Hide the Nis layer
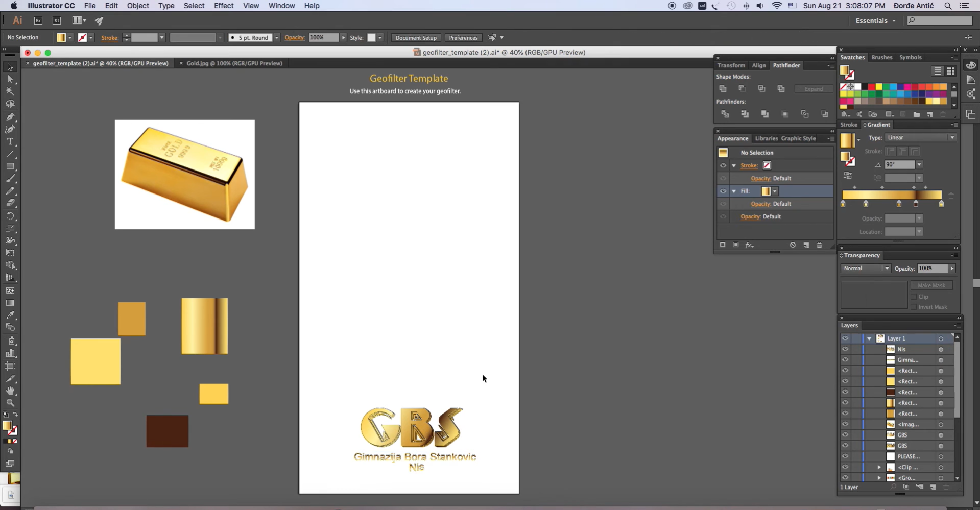980x510 pixels. coord(845,349)
